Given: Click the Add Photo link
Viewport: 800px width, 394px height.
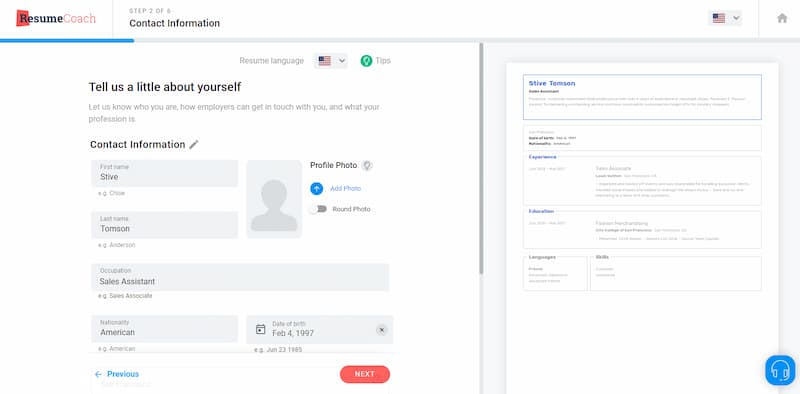Looking at the screenshot, I should tap(345, 188).
